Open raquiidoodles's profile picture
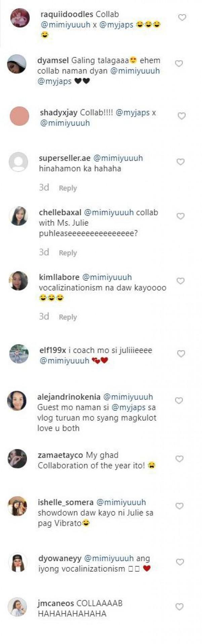Image resolution: width=202 pixels, height=644 pixels. click(x=20, y=18)
